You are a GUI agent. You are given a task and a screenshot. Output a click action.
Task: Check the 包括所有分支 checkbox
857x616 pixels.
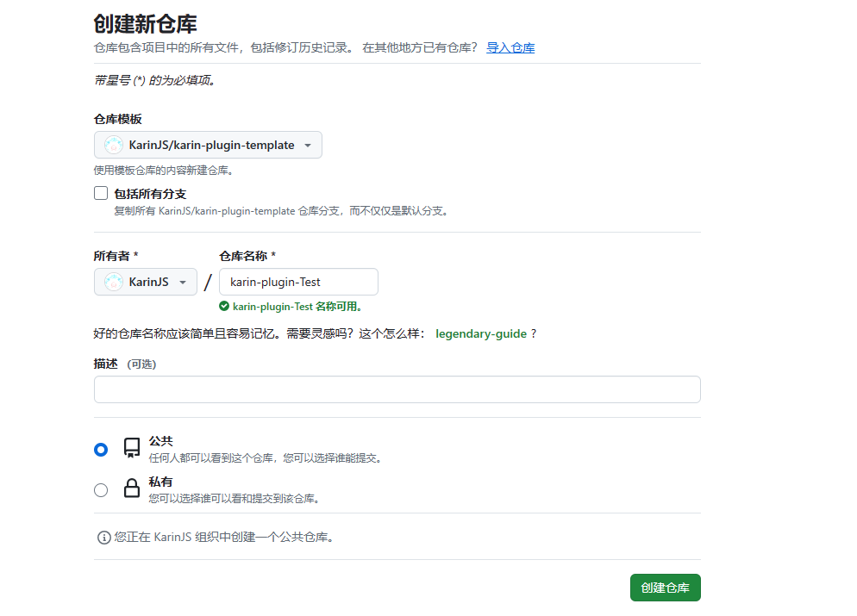pyautogui.click(x=101, y=193)
